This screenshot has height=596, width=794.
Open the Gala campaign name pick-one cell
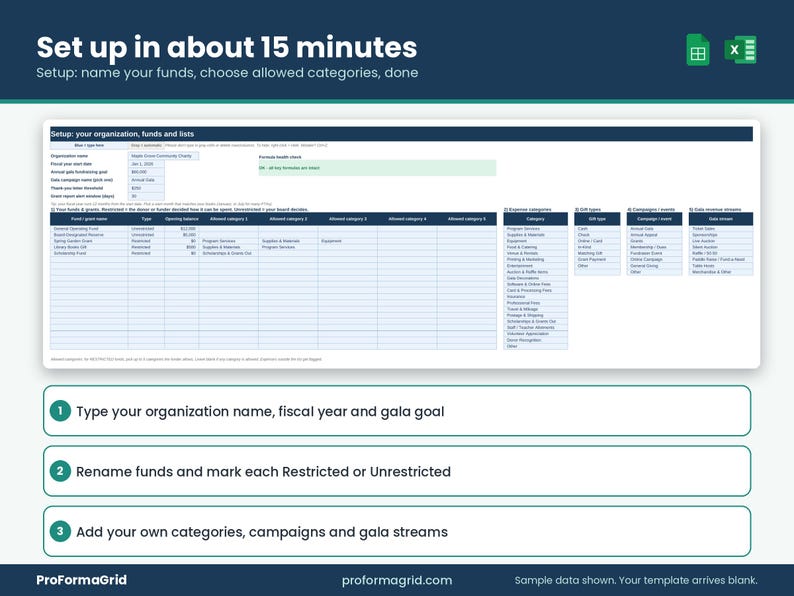point(146,180)
